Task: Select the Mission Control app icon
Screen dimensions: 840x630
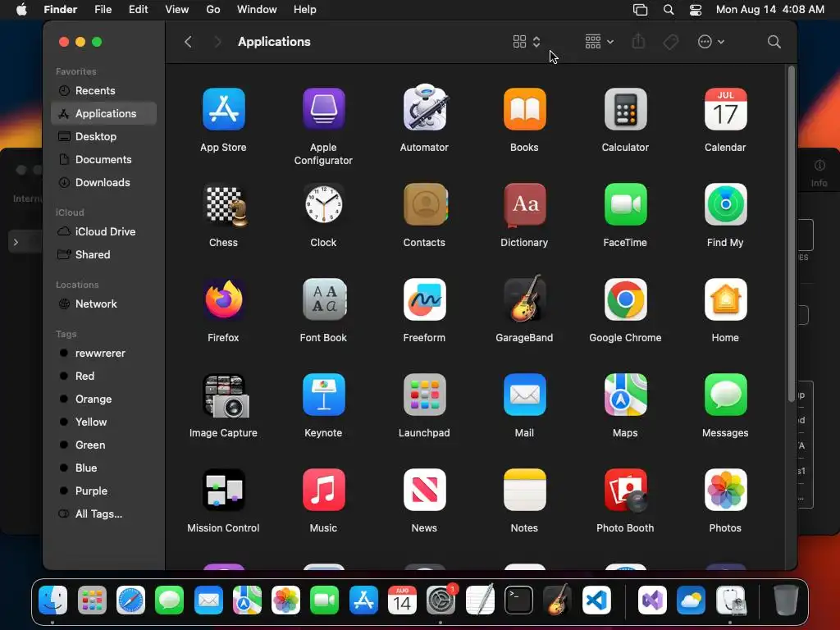Action: coord(223,490)
